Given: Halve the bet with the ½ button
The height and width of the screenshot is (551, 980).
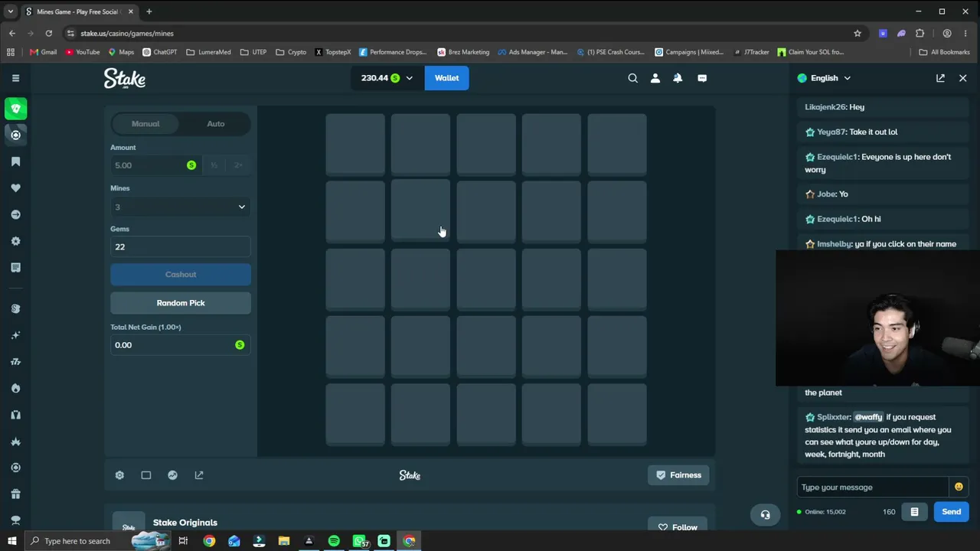Looking at the screenshot, I should click(x=214, y=165).
